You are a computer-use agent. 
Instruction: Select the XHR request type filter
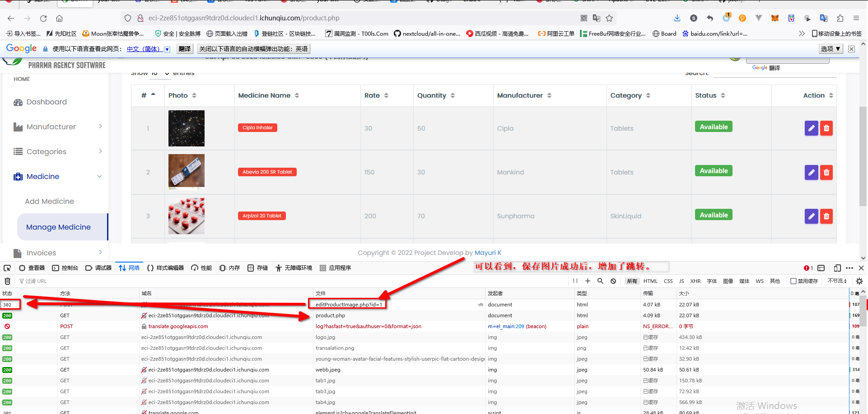click(x=695, y=281)
